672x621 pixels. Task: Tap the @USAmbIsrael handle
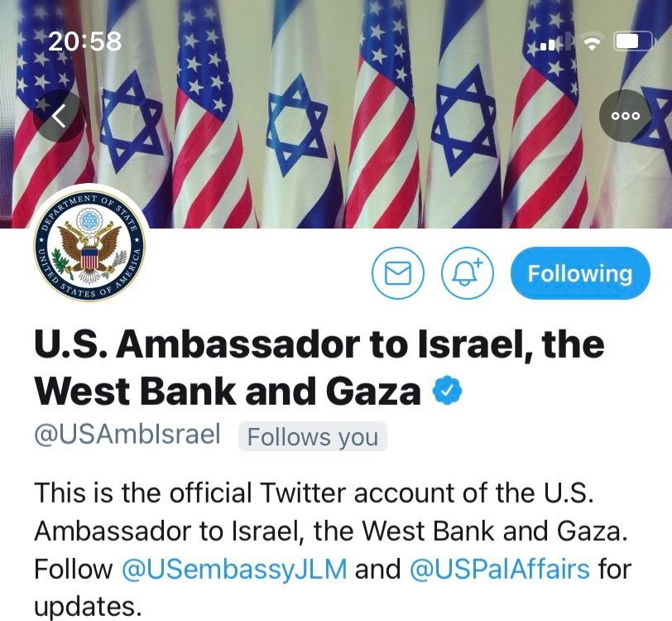point(127,435)
